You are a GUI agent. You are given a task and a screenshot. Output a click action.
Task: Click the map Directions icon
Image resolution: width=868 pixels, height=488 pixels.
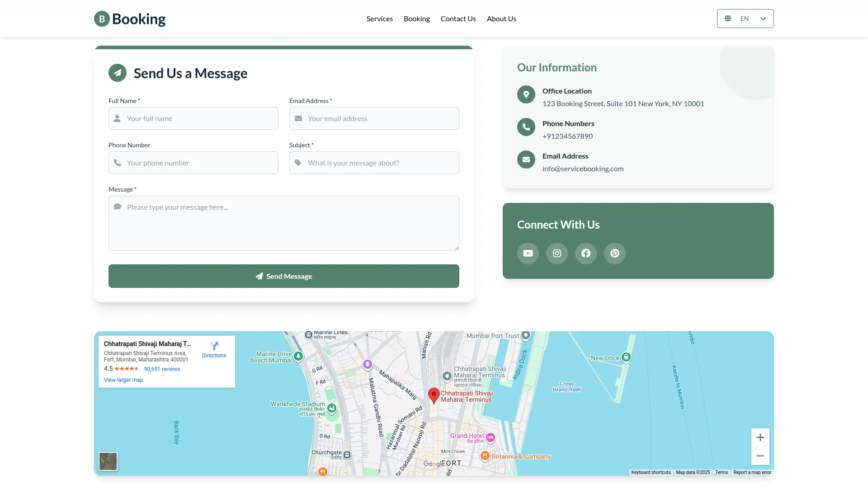point(214,347)
